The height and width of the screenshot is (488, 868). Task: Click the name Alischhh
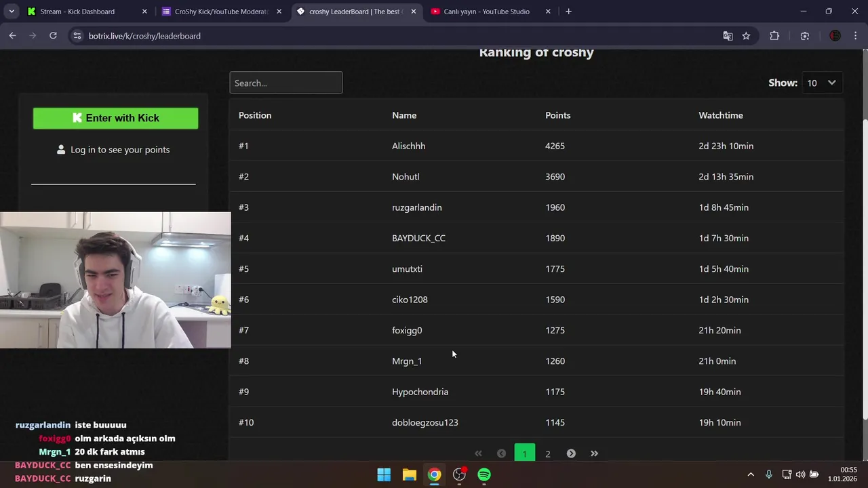pos(409,146)
